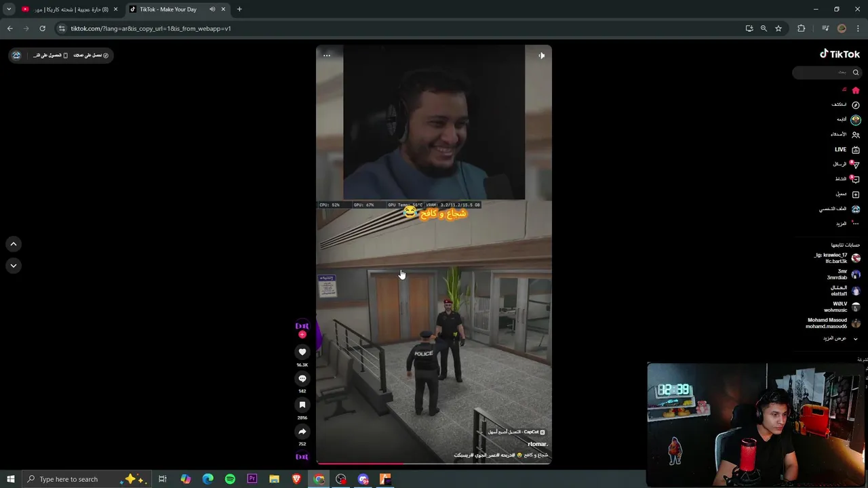This screenshot has height=488, width=868.
Task: Open followed account wolvmusic
Action: 842,307
